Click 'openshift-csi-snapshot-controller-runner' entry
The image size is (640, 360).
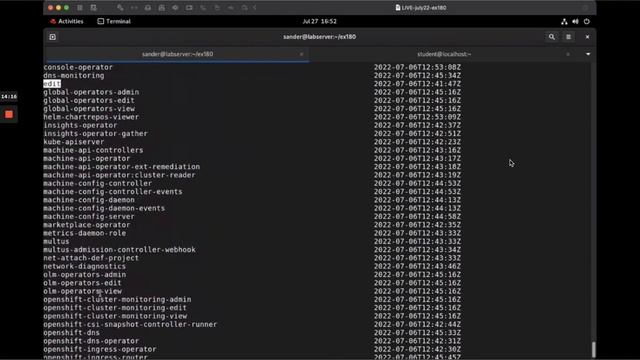point(130,324)
